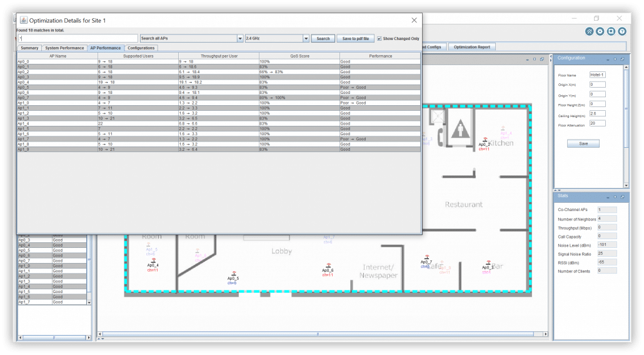644x355 pixels.
Task: Sort by Supported Users column header
Action: [x=138, y=56]
